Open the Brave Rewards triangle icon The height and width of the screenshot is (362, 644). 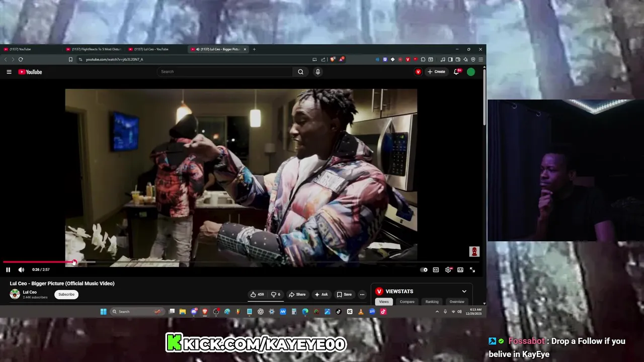tap(342, 59)
